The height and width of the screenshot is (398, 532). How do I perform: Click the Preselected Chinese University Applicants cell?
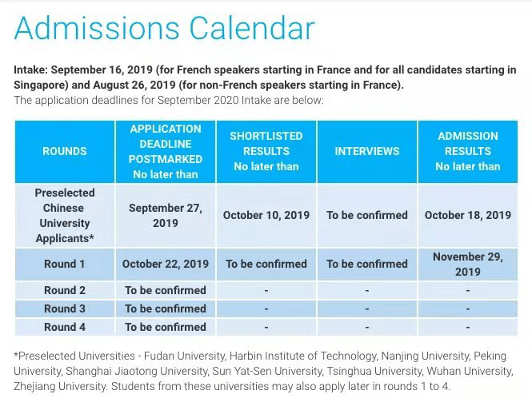click(x=65, y=215)
